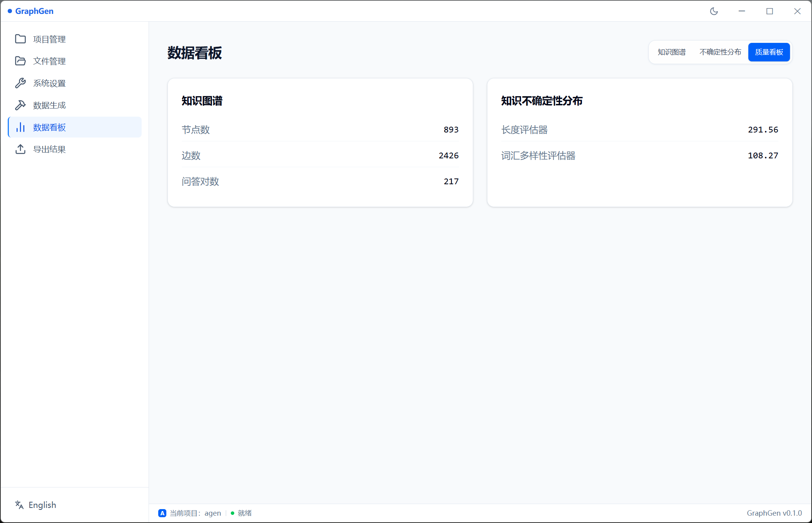Click the node count value 893
Viewport: 812px width, 523px height.
pos(451,130)
